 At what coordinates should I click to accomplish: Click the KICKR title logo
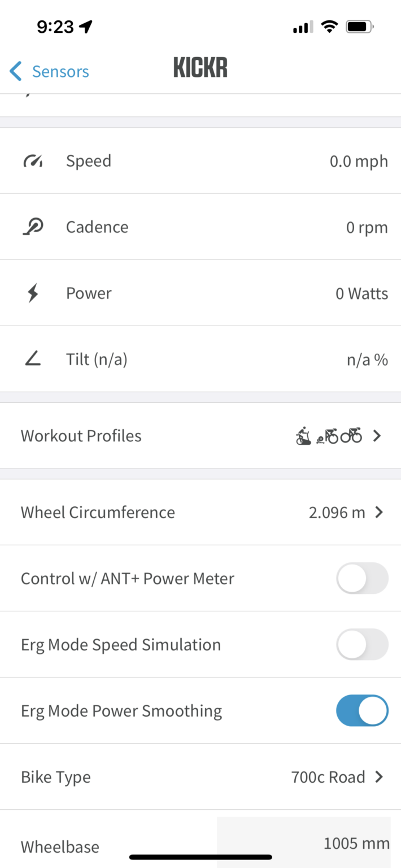(200, 67)
